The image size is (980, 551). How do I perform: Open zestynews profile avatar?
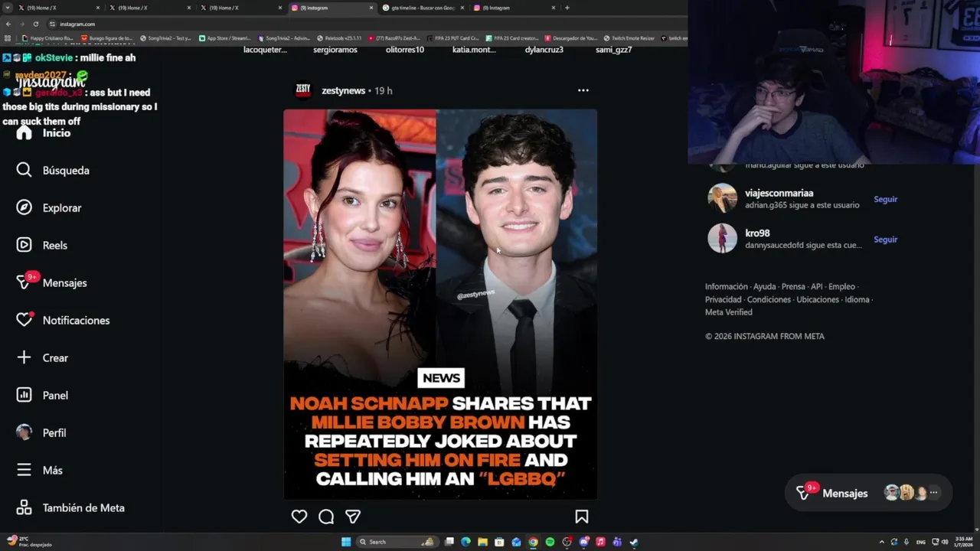click(303, 90)
